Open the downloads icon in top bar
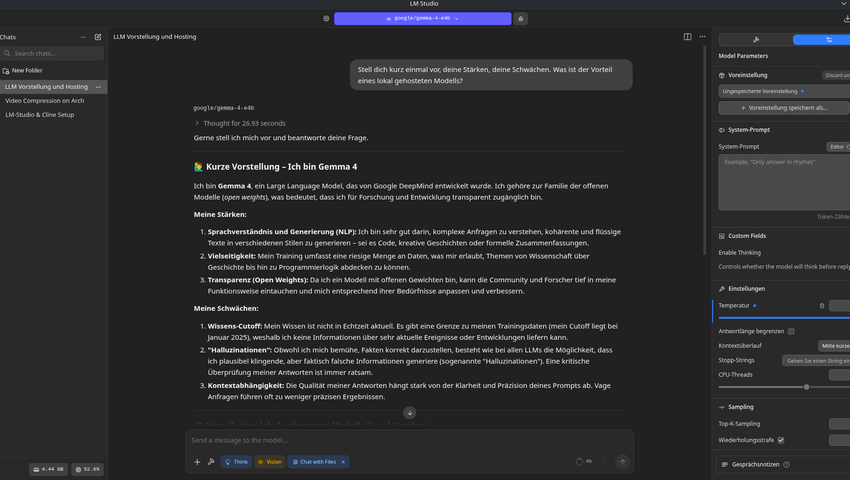The image size is (850, 480). pos(846,18)
